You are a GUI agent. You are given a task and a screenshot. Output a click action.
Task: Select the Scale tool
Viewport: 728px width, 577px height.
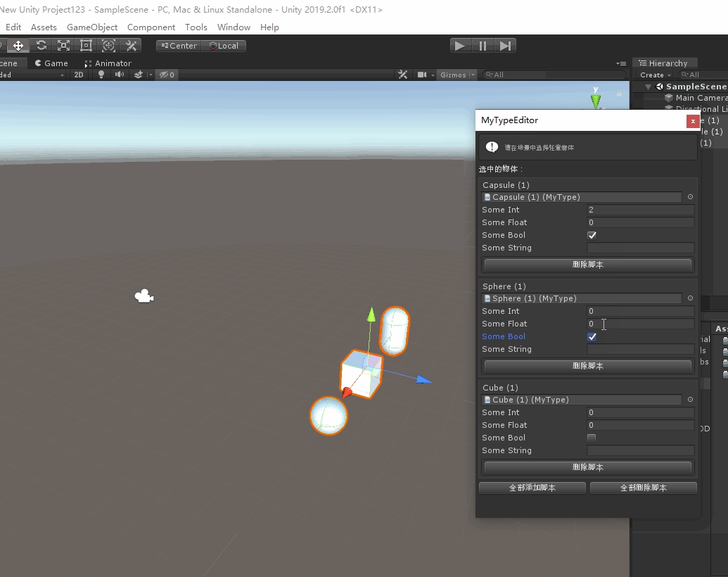click(x=63, y=46)
